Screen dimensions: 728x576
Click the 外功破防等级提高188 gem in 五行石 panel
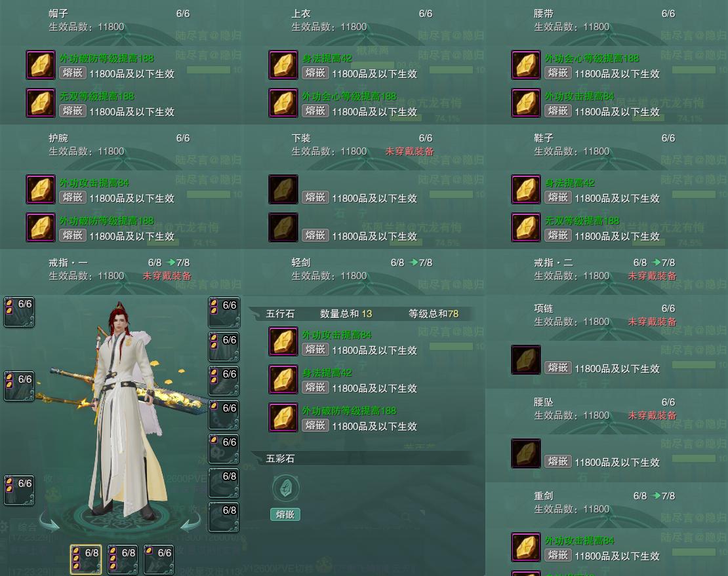283,417
